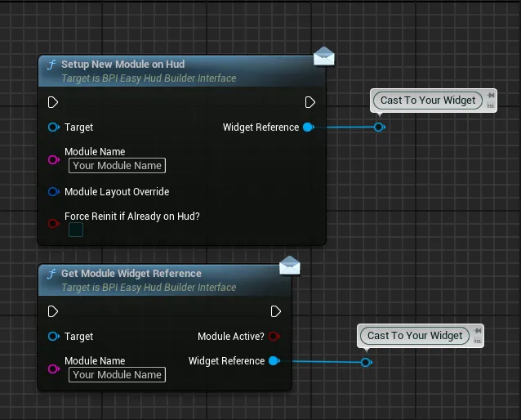Click Widget Reference output pin on Setup New Module
Image resolution: width=521 pixels, height=420 pixels.
click(309, 127)
